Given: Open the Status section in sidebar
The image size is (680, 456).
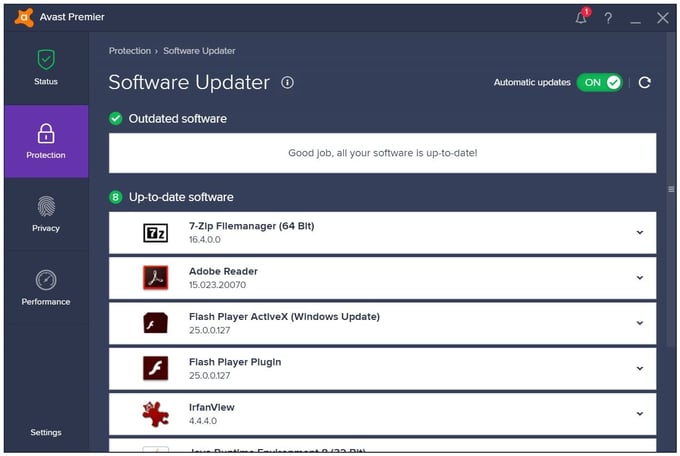Looking at the screenshot, I should click(x=46, y=67).
